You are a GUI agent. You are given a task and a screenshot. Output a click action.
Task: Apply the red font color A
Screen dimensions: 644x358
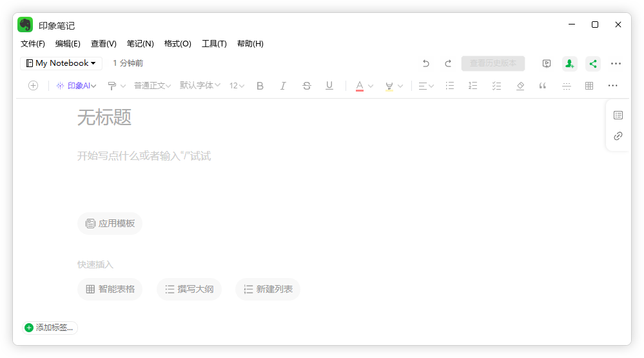pos(359,86)
